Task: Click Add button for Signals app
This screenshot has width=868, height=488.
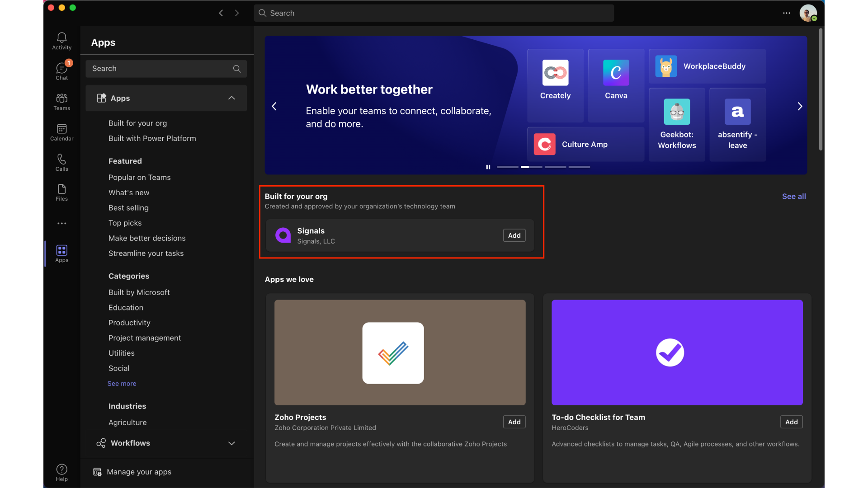Action: [x=514, y=235]
